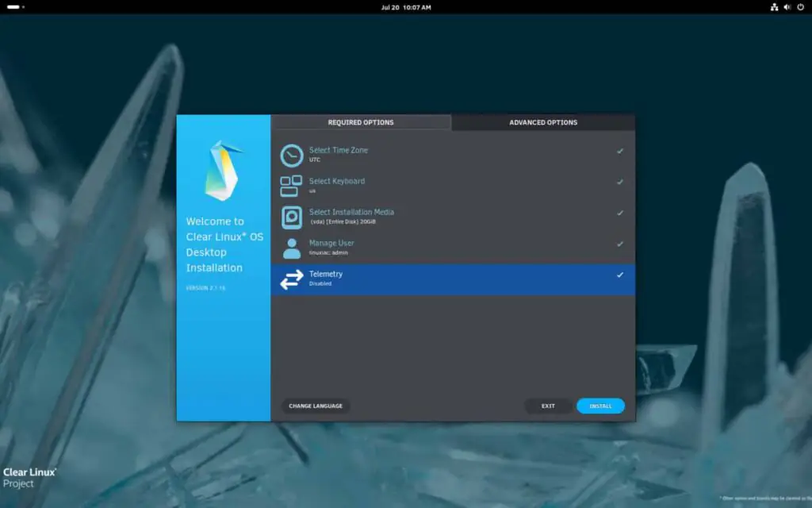Click the Telemetry arrows icon
This screenshot has width=812, height=508.
click(291, 279)
